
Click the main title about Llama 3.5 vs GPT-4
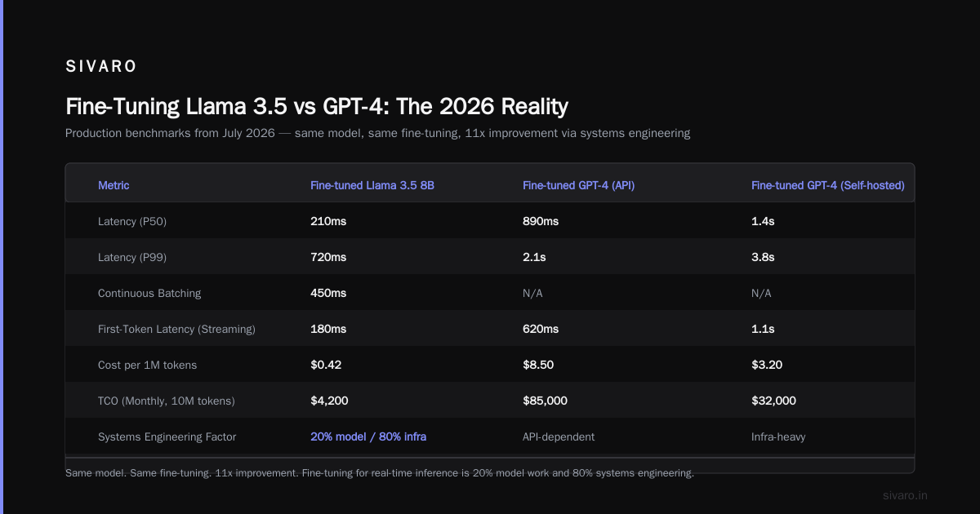[317, 107]
